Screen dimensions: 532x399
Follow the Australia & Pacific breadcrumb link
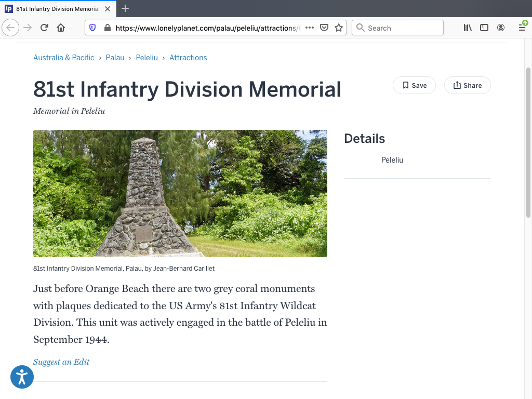(x=64, y=58)
